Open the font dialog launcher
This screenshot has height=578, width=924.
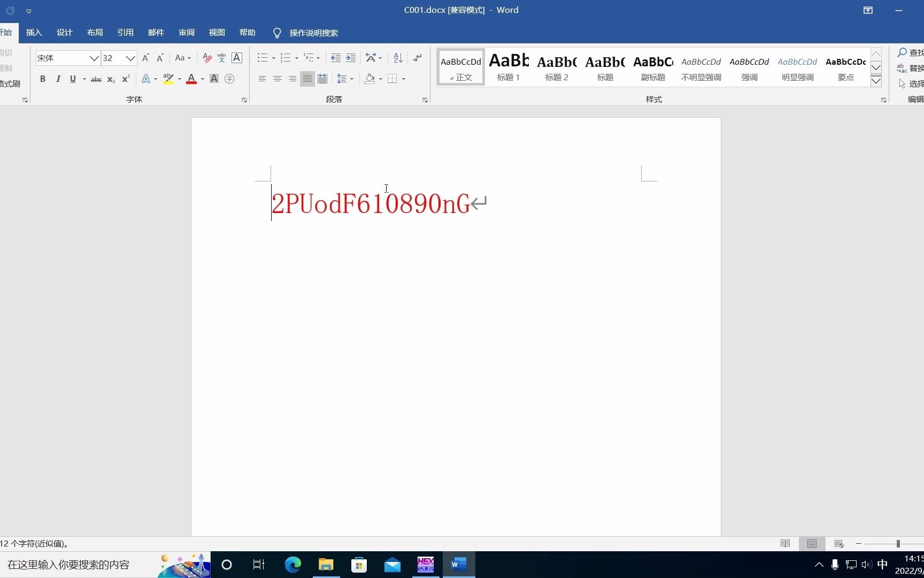(244, 100)
